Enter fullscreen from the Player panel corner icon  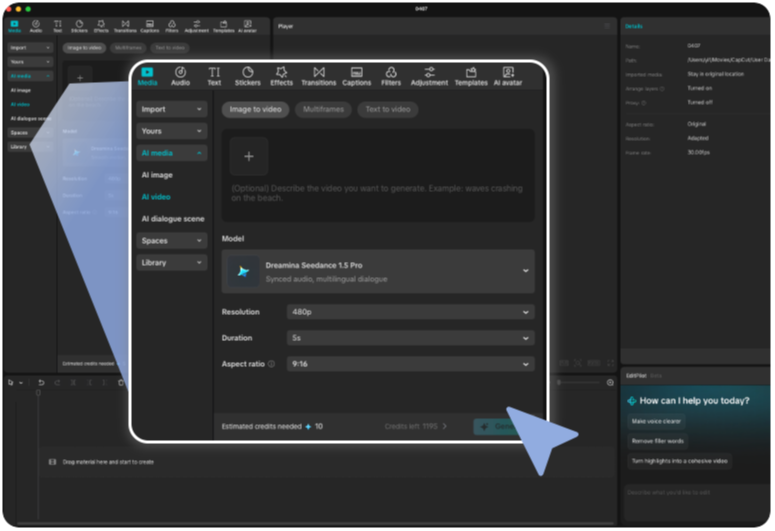coord(610,362)
